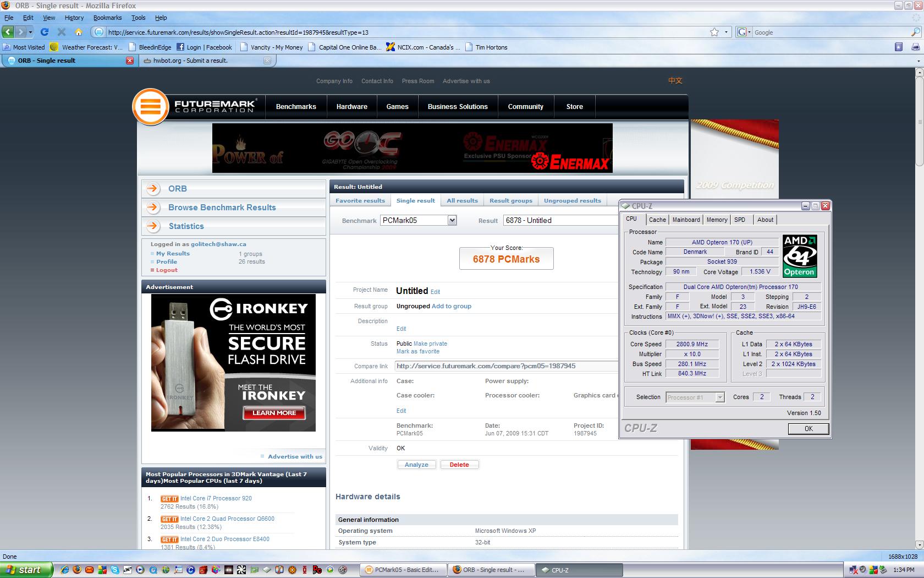Launch Firefox from quick launch bar
This screenshot has width=924, height=578.
[77, 570]
